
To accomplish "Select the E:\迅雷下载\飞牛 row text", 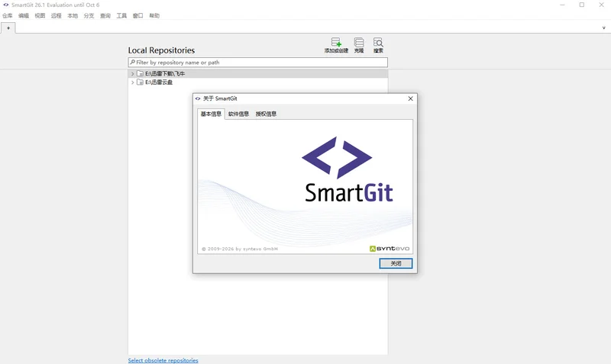I will pyautogui.click(x=165, y=73).
